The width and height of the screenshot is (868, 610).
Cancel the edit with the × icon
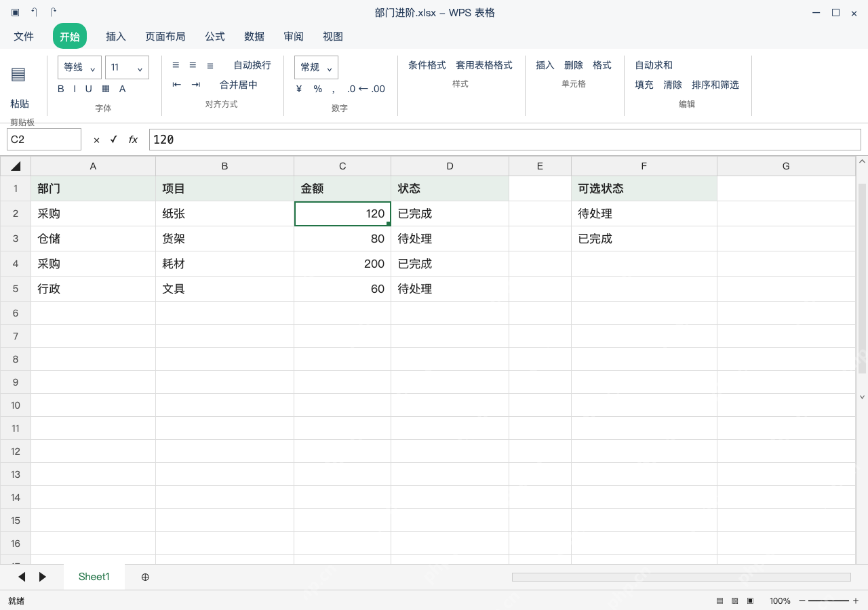pyautogui.click(x=96, y=140)
